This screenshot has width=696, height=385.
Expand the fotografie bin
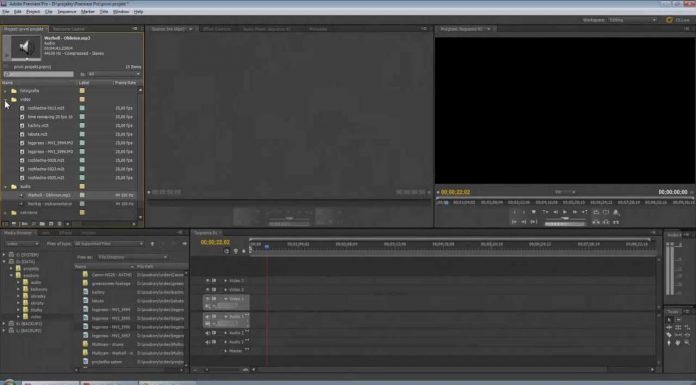pos(6,91)
